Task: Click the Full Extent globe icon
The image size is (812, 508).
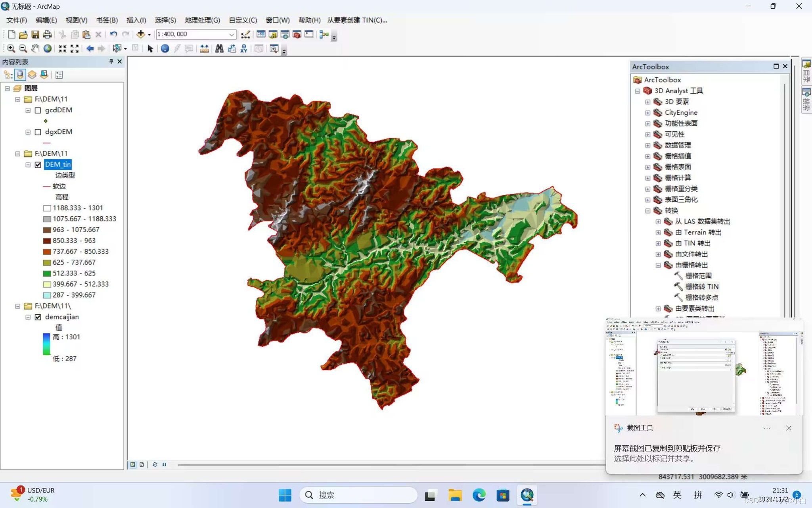Action: [x=48, y=48]
